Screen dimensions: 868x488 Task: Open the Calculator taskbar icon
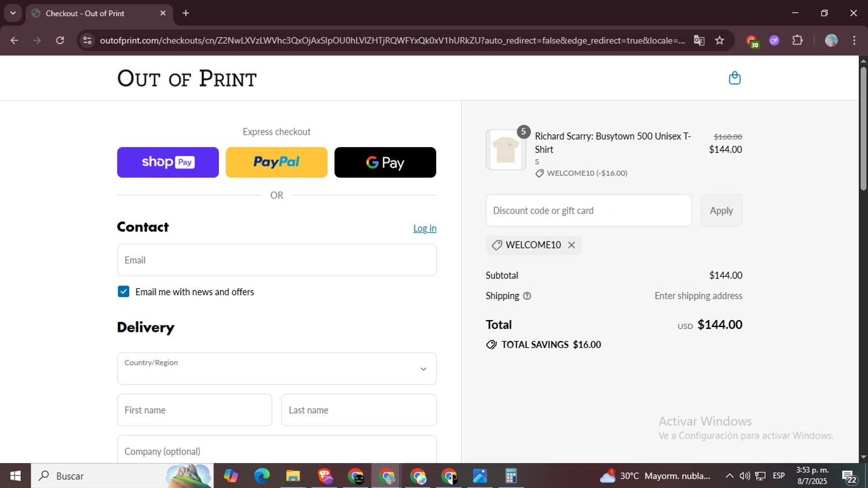pos(511,476)
